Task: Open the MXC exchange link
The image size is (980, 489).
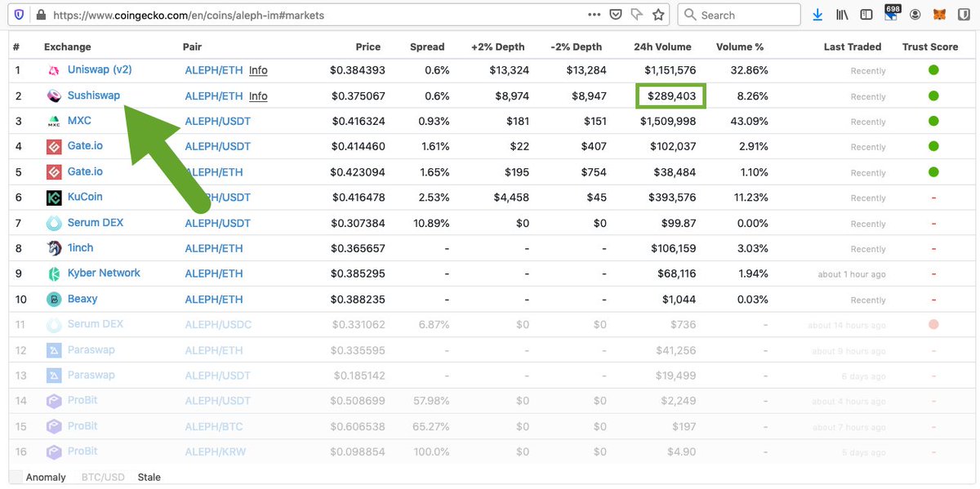Action: [79, 120]
